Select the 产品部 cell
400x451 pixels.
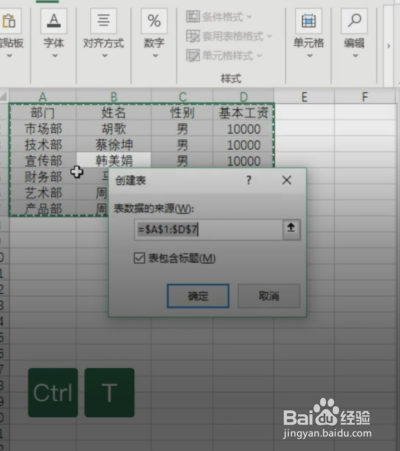[x=43, y=209]
